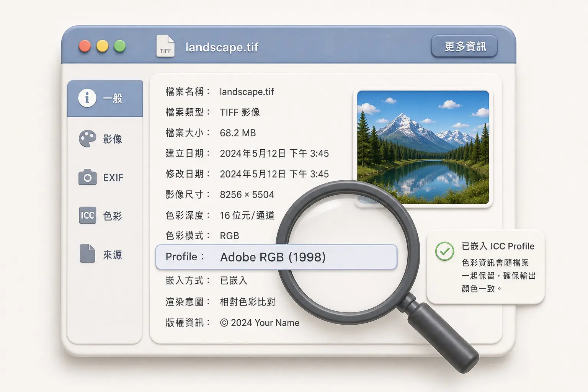Viewport: 588px width, 392px height.
Task: Click the Profile label
Action: tap(185, 257)
